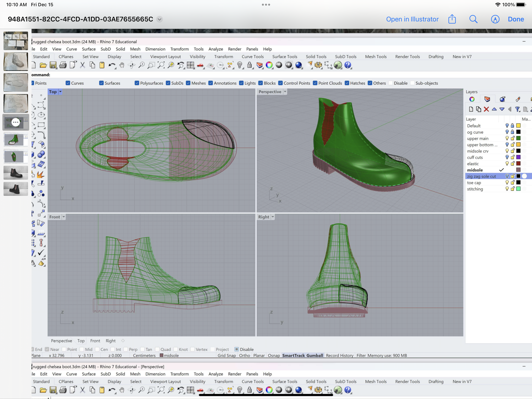Enable the Sub-objects filter checkbox
The height and width of the screenshot is (399, 532).
pyautogui.click(x=412, y=83)
